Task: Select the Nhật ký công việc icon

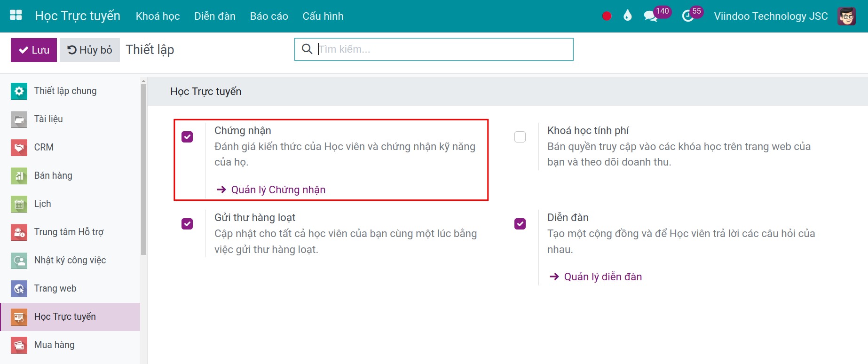Action: (x=19, y=260)
